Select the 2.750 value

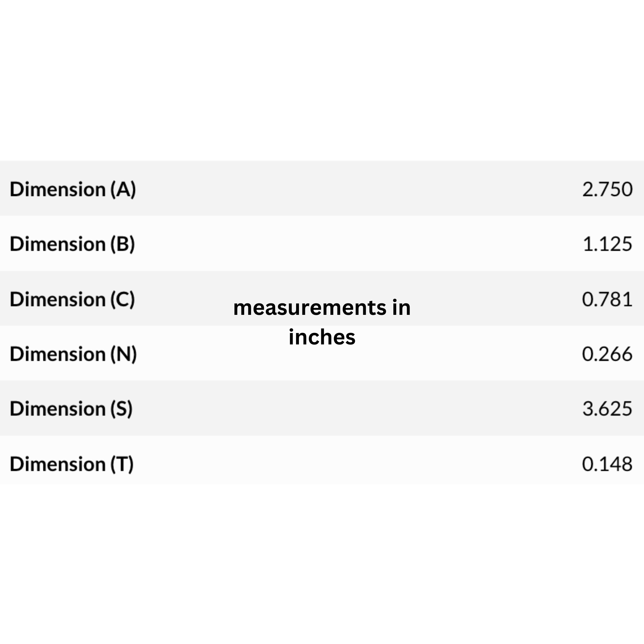[607, 189]
